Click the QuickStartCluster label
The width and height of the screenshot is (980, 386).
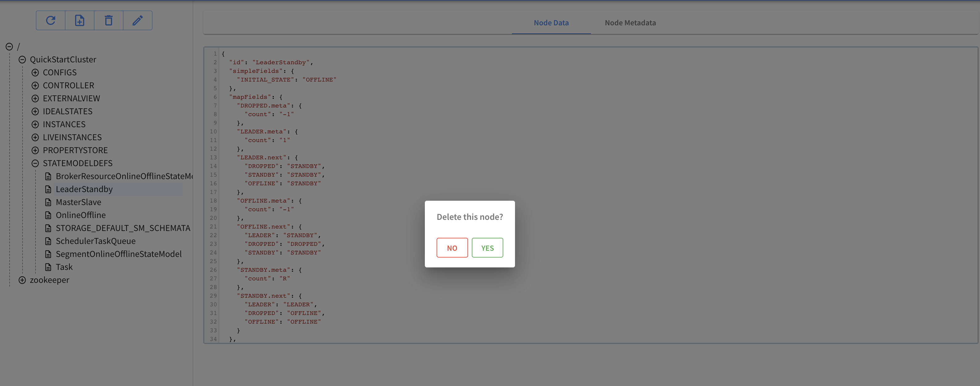63,60
